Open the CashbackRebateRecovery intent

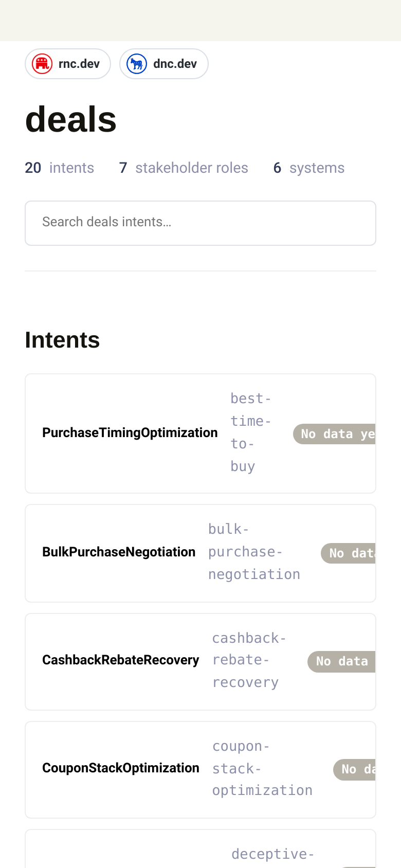point(200,662)
